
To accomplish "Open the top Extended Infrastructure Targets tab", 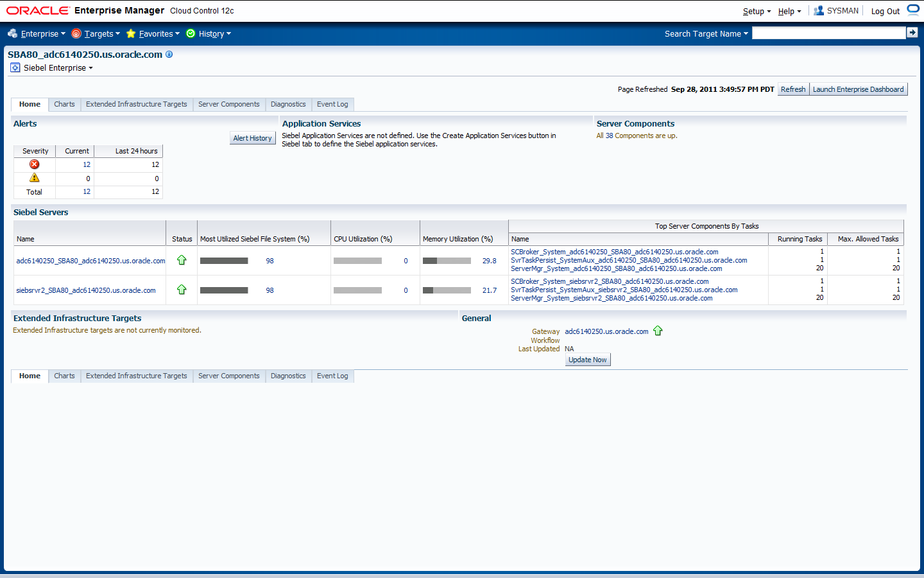I will pos(137,104).
